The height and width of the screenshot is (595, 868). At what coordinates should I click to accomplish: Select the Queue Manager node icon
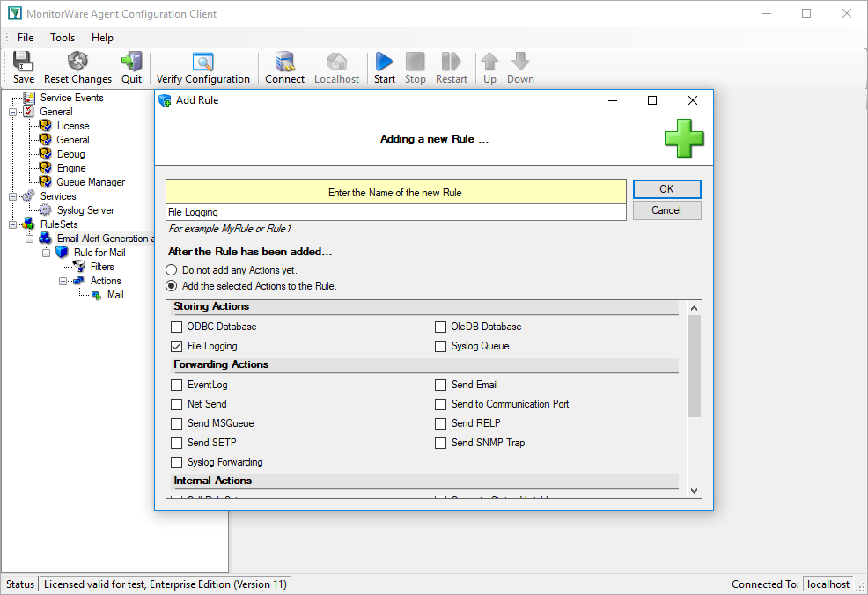pos(46,182)
